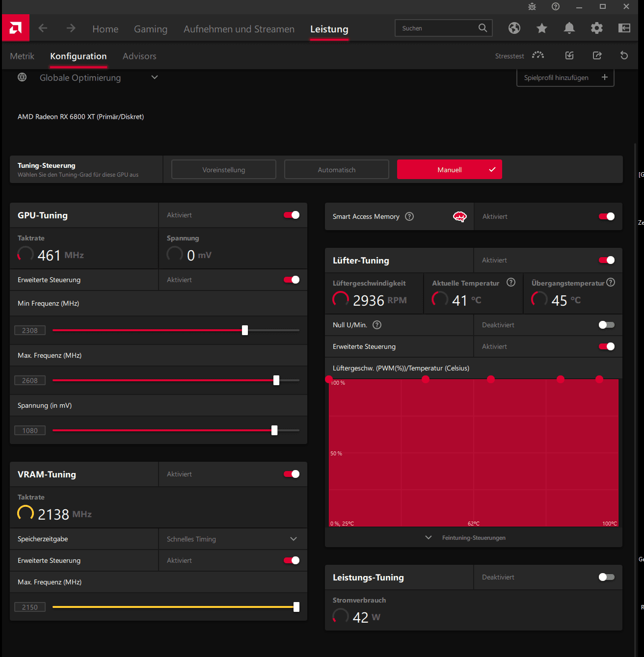Screen dimensions: 644x657
Task: Click the Smart Access Memory help icon
Action: pyautogui.click(x=409, y=216)
